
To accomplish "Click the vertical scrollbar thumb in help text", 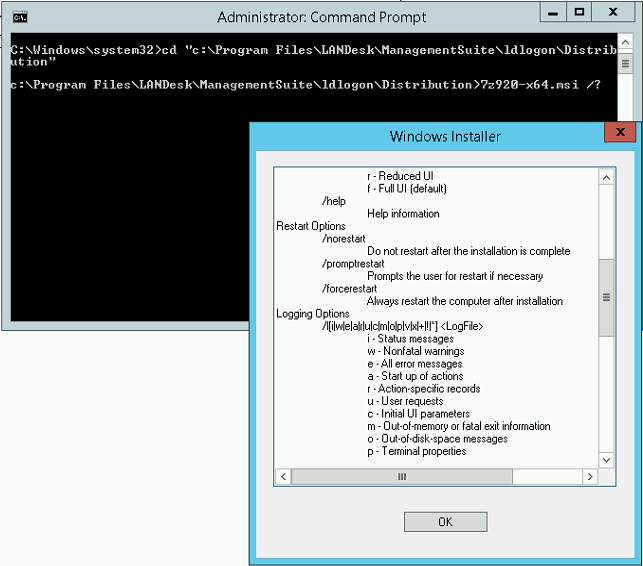I will click(x=606, y=297).
